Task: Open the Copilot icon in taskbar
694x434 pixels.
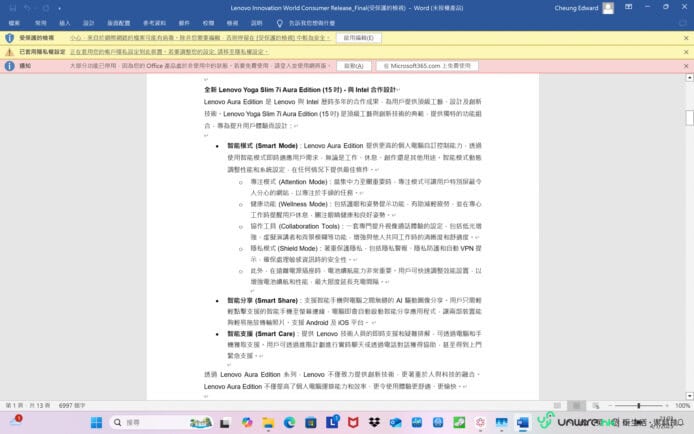Action: point(247,422)
